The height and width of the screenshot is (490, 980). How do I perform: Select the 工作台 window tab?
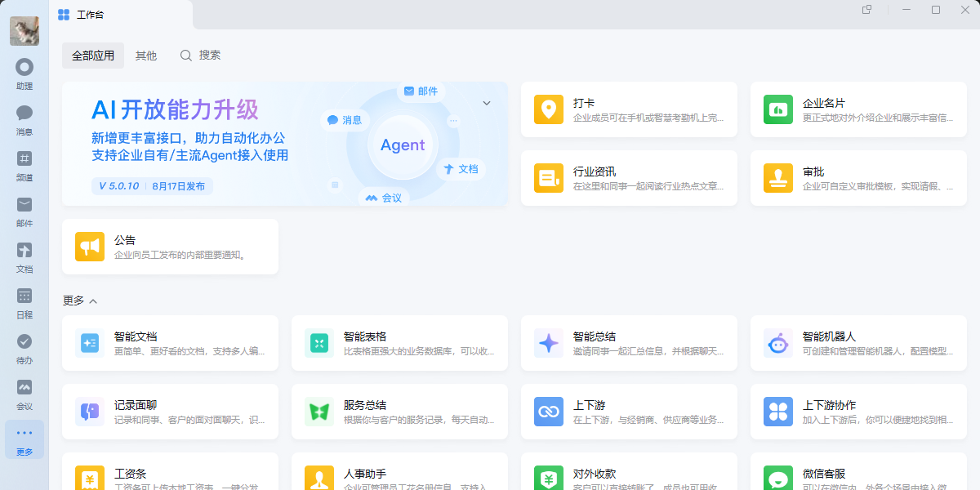click(x=121, y=15)
